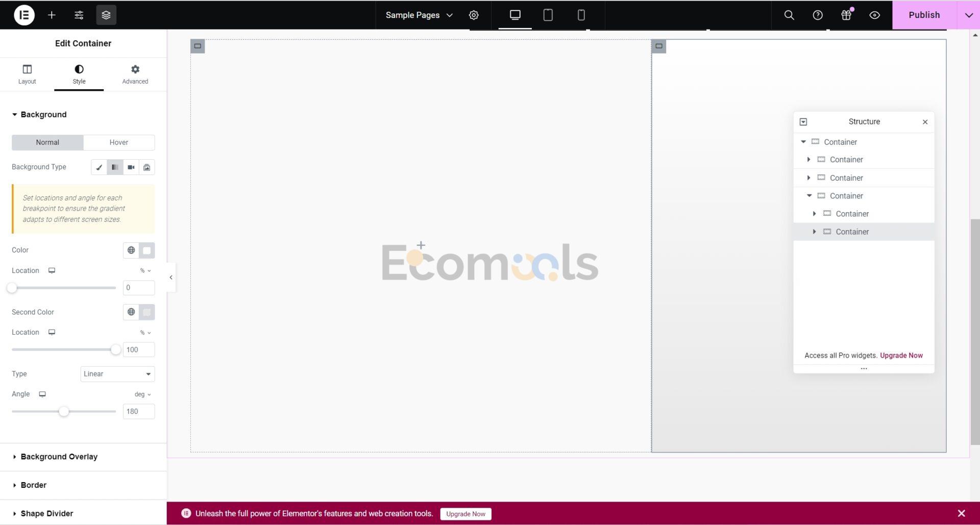Toggle the Structure layers icon in top bar

point(106,15)
